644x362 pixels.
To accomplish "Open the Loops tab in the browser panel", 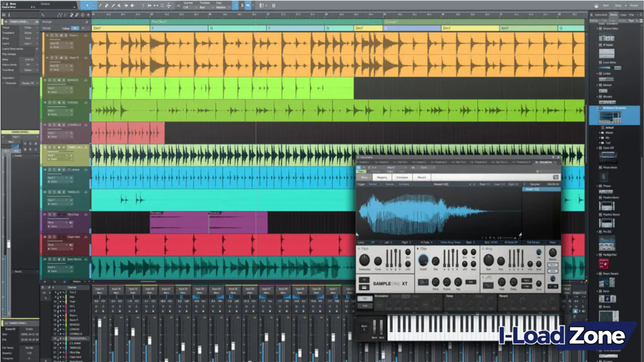I will click(x=623, y=14).
